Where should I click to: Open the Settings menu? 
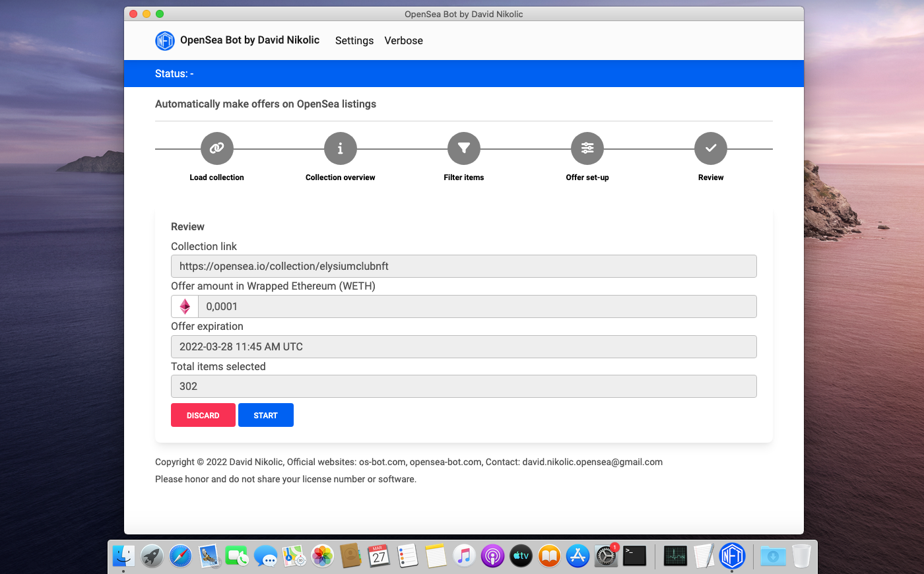point(354,41)
